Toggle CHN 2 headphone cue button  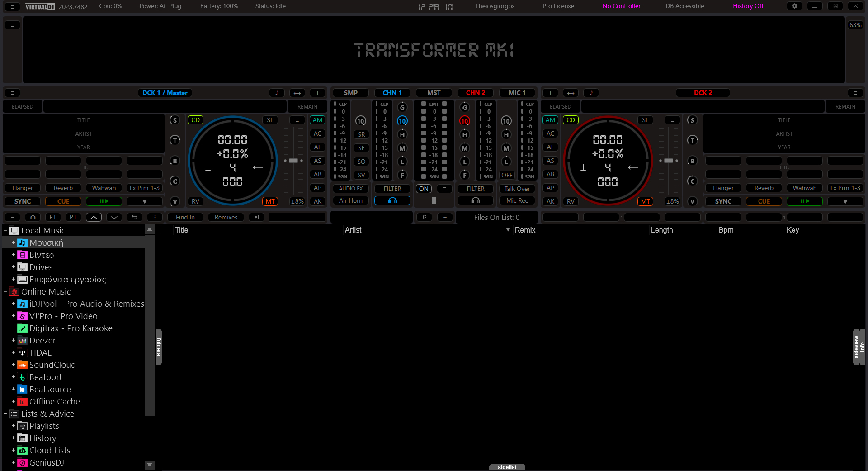tap(476, 200)
